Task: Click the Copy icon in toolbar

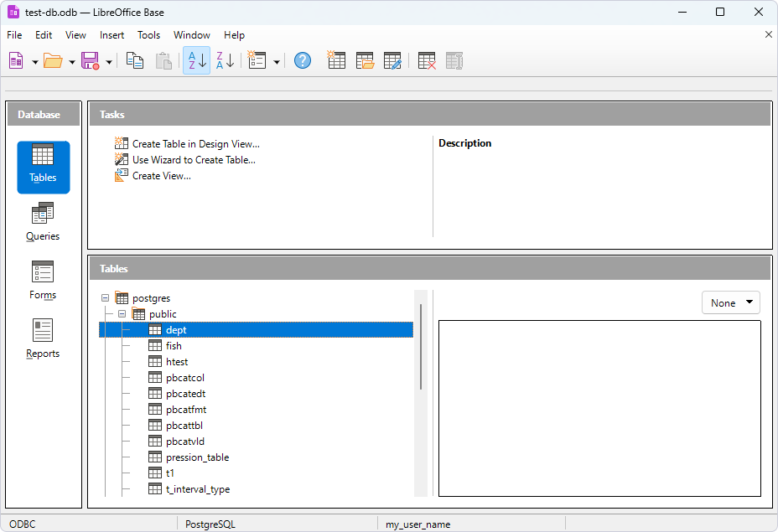Action: click(135, 60)
